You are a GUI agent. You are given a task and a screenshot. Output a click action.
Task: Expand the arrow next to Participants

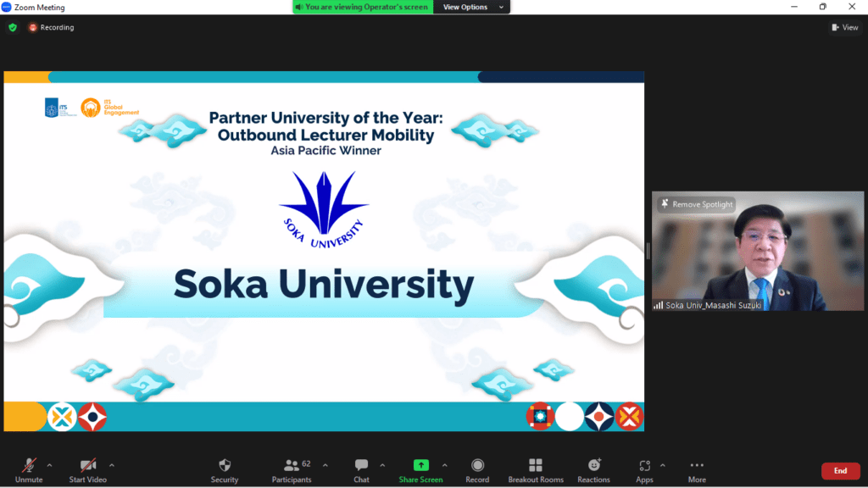click(325, 465)
